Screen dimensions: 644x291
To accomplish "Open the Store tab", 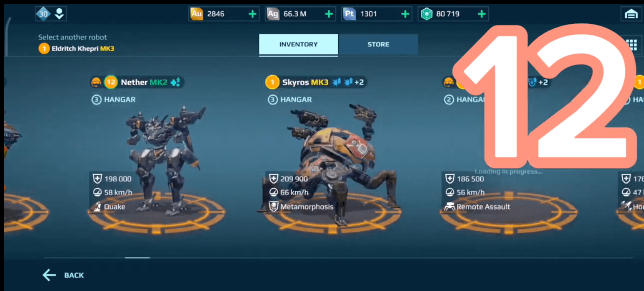I will point(378,44).
